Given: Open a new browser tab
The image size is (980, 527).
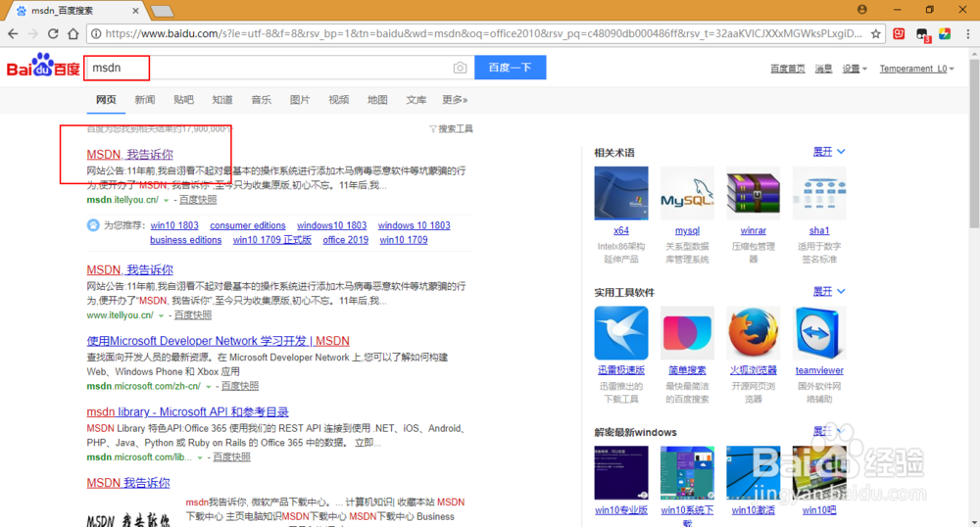Looking at the screenshot, I should pyautogui.click(x=162, y=11).
